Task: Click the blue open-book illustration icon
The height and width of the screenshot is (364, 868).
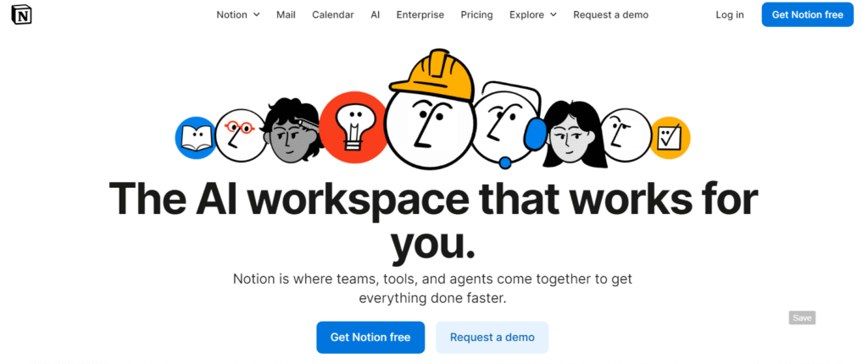Action: pyautogui.click(x=196, y=138)
